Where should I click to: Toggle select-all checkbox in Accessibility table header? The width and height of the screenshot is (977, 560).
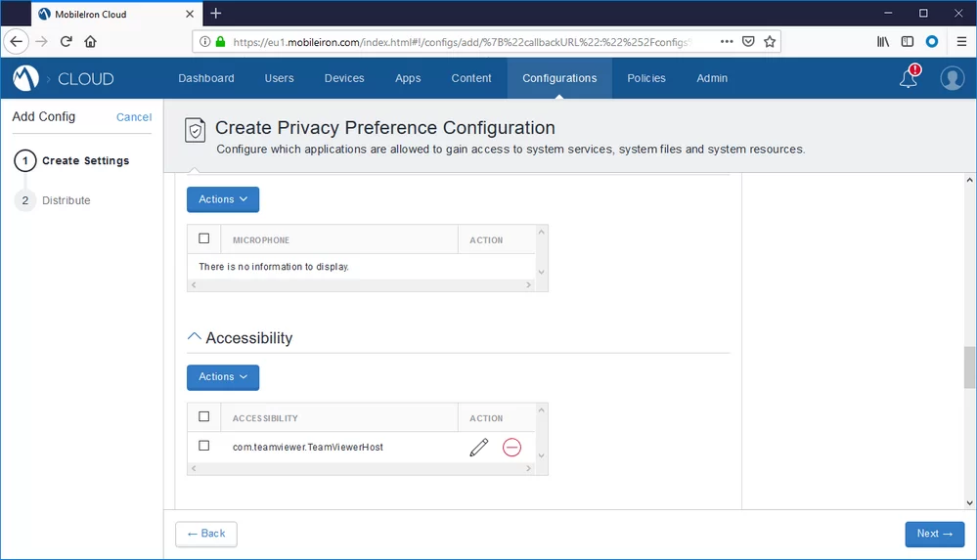point(204,417)
